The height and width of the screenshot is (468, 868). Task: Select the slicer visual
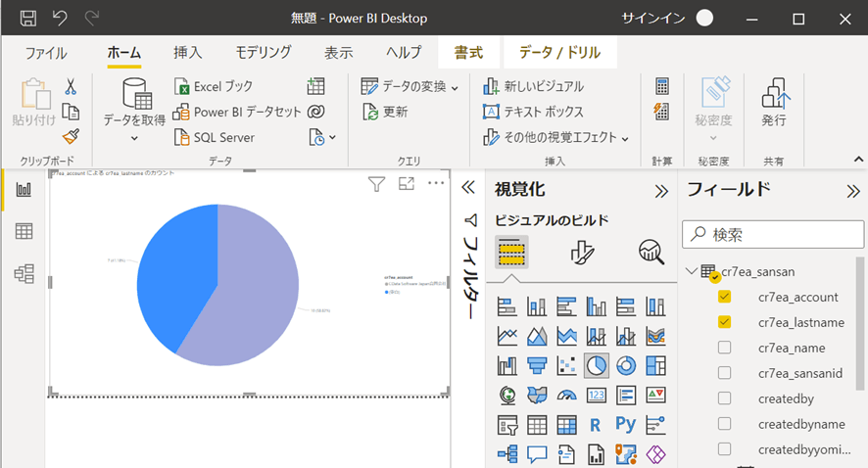(507, 425)
